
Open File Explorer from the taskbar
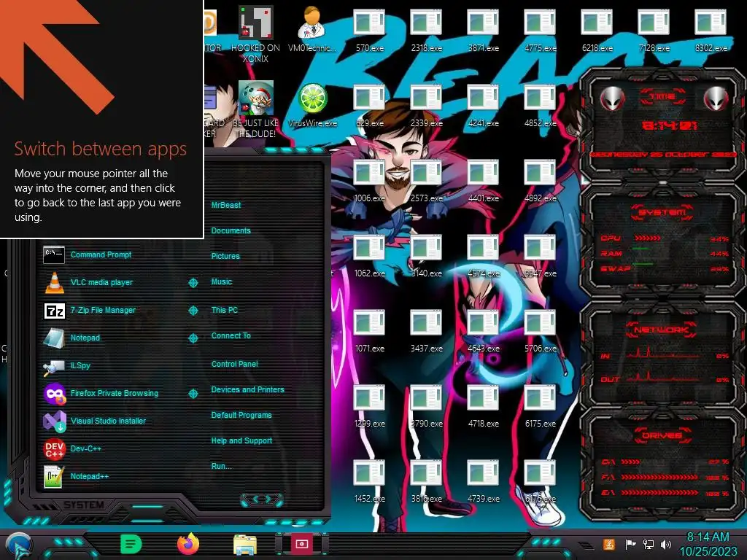click(x=245, y=545)
